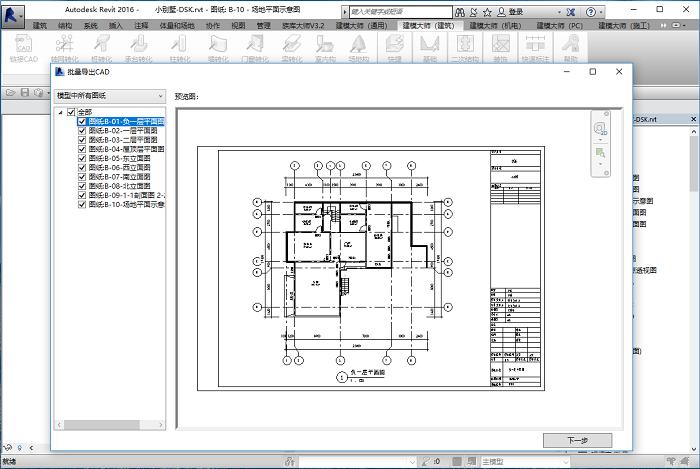Open the dropdown arrow beside the help icon

click(x=601, y=12)
